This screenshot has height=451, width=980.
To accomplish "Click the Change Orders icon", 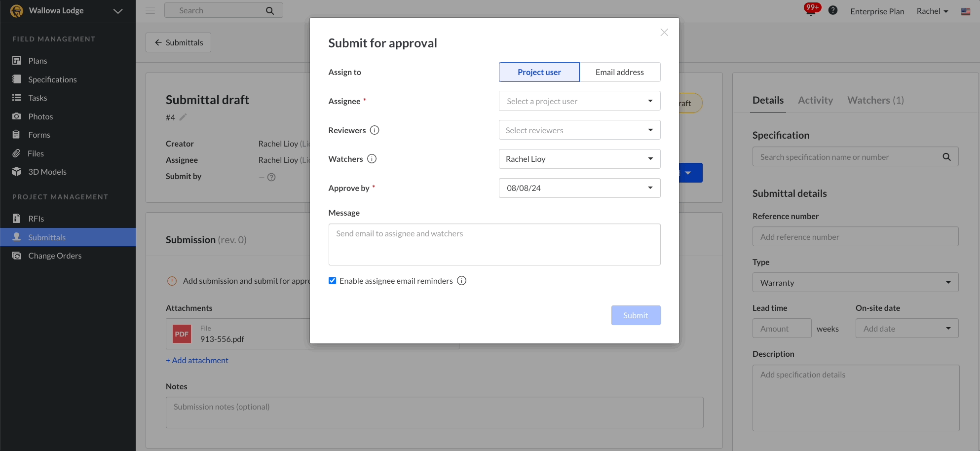I will (x=17, y=256).
